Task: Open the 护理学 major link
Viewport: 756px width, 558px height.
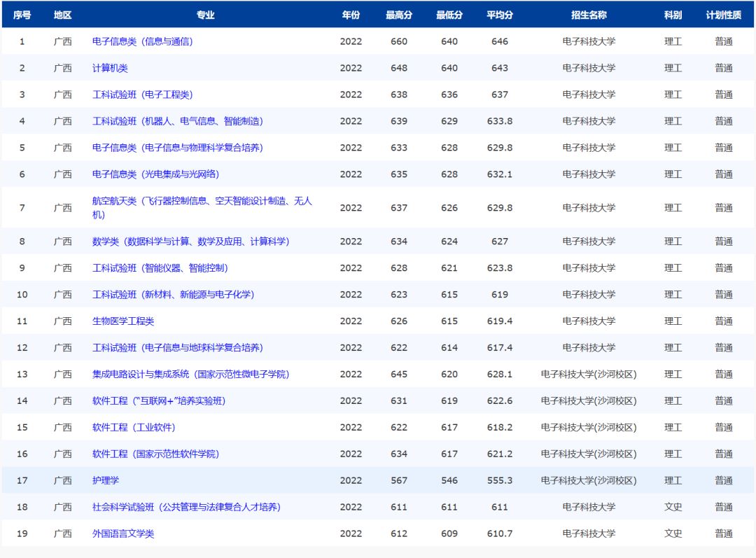Action: [106, 480]
